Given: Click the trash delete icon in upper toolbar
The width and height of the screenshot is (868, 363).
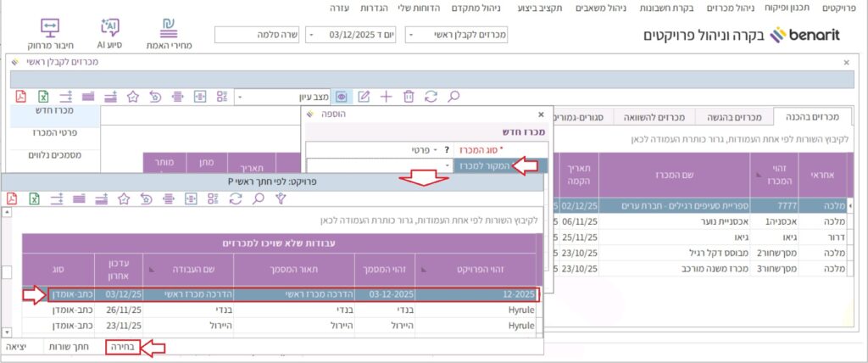Looking at the screenshot, I should pos(409,97).
